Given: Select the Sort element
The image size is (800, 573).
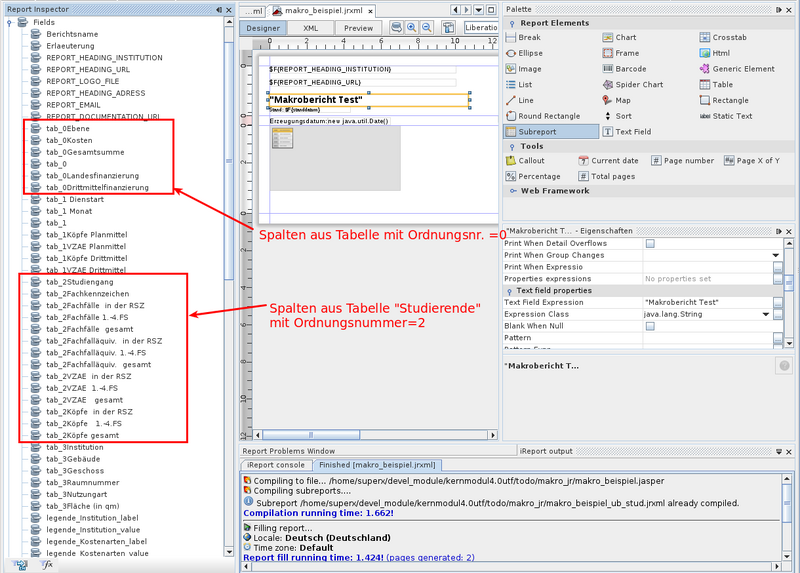Looking at the screenshot, I should [617, 116].
